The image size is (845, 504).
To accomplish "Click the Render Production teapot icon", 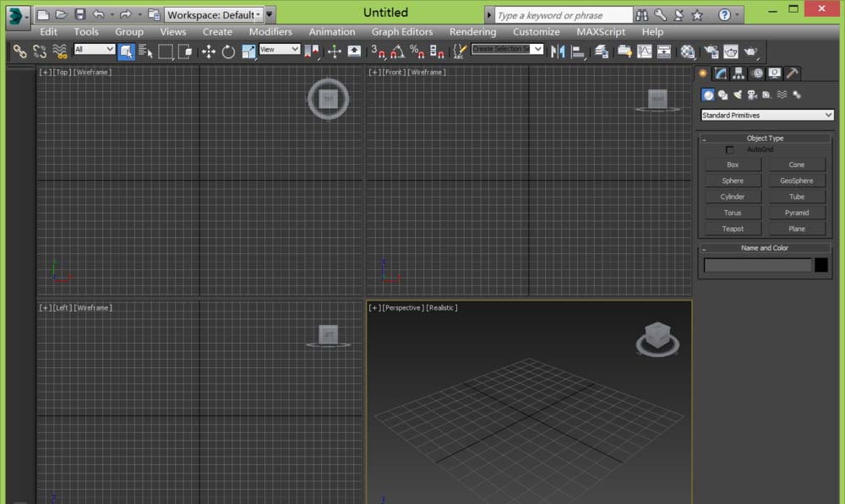I will 750,51.
